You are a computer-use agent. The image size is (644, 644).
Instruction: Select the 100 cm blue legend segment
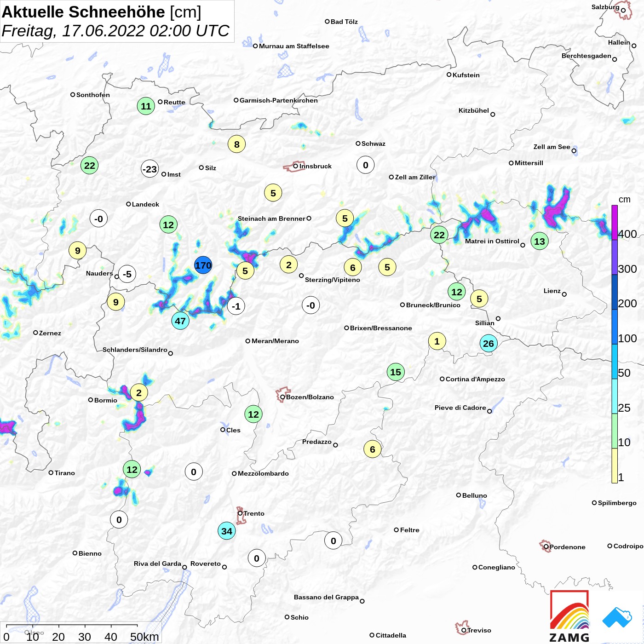pos(615,327)
